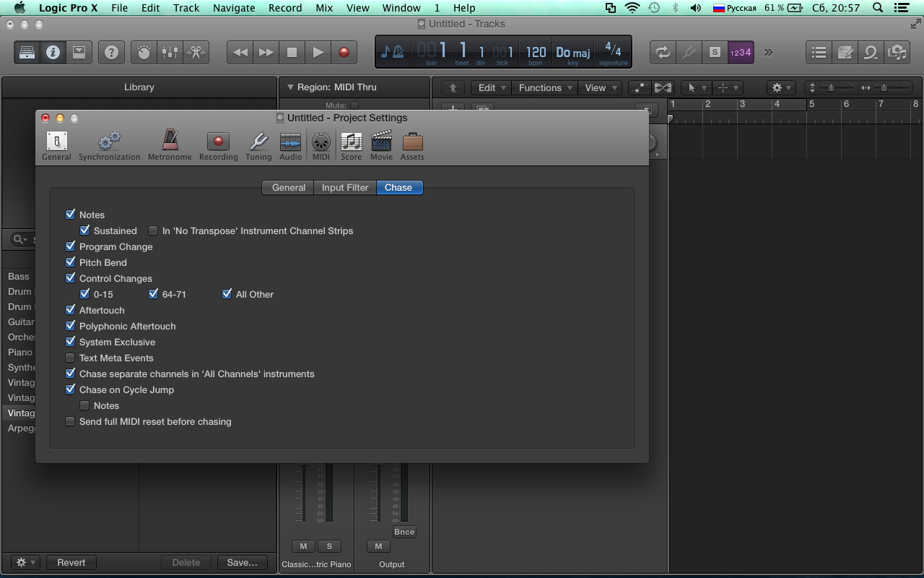Click the Tuner fork button in control bar
The width and height of the screenshot is (924, 578).
(x=689, y=52)
